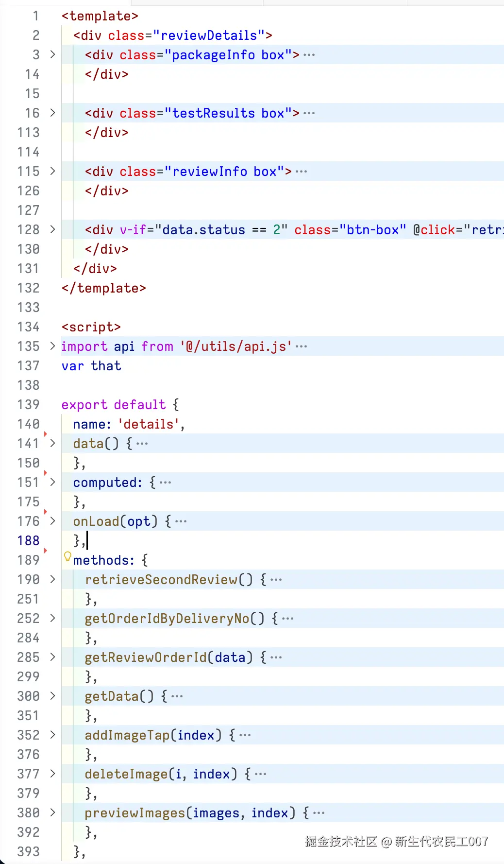Click the ellipsis after computed: {
504x864 pixels.
point(165,483)
